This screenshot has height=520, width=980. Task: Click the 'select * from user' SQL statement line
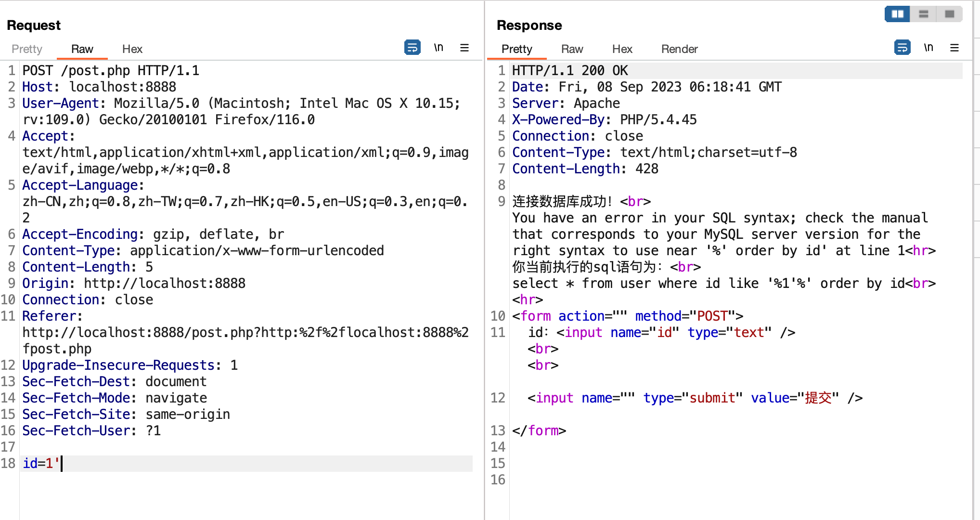(x=724, y=284)
